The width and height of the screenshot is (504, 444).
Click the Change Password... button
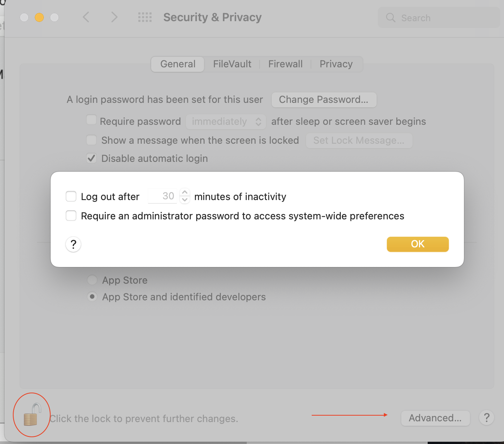[324, 99]
